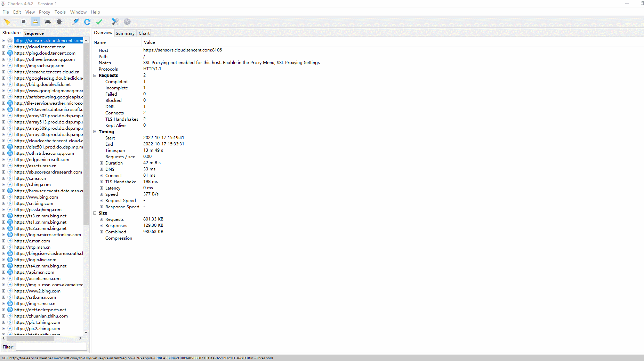The width and height of the screenshot is (644, 361).
Task: Click the host list vertical scrollbar thumb
Action: tap(86, 134)
